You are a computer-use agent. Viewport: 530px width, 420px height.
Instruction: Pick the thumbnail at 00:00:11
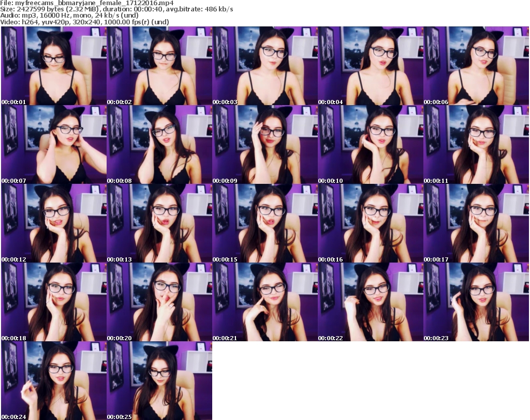(476, 145)
